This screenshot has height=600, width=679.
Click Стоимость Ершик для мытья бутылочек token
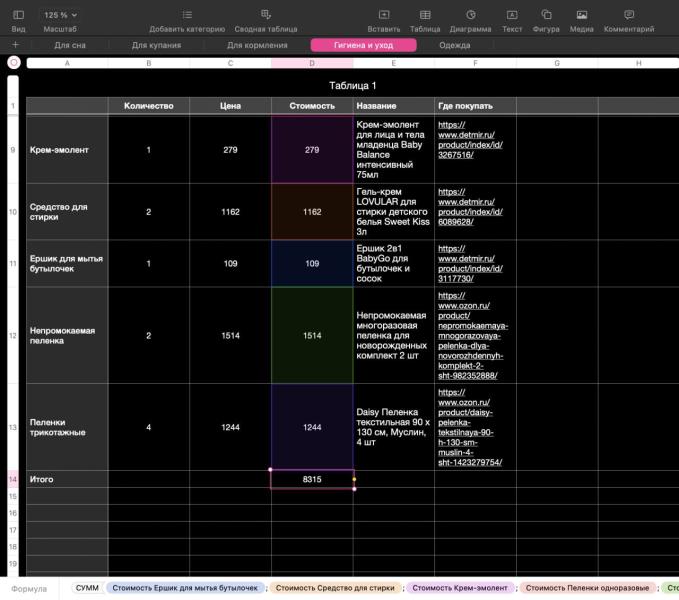pos(185,588)
